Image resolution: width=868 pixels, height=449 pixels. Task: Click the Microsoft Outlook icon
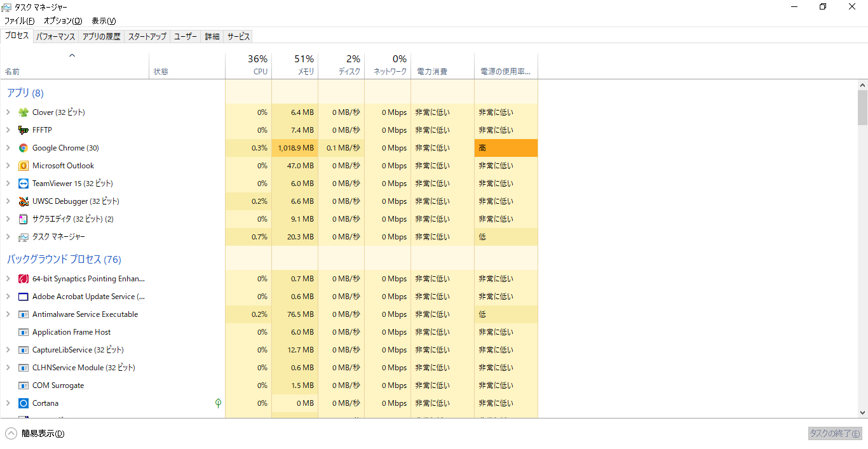coord(24,166)
